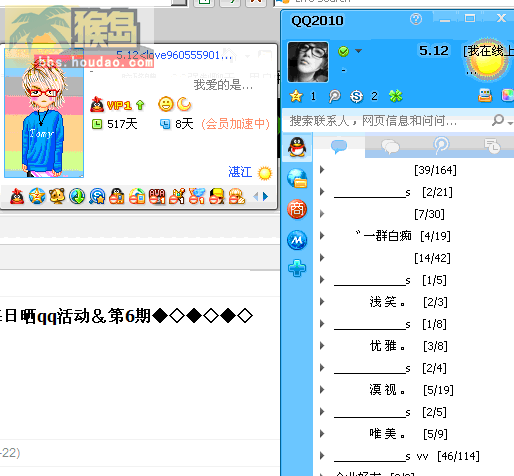Open the blue S coin icon
This screenshot has height=476, width=514.
(356, 97)
